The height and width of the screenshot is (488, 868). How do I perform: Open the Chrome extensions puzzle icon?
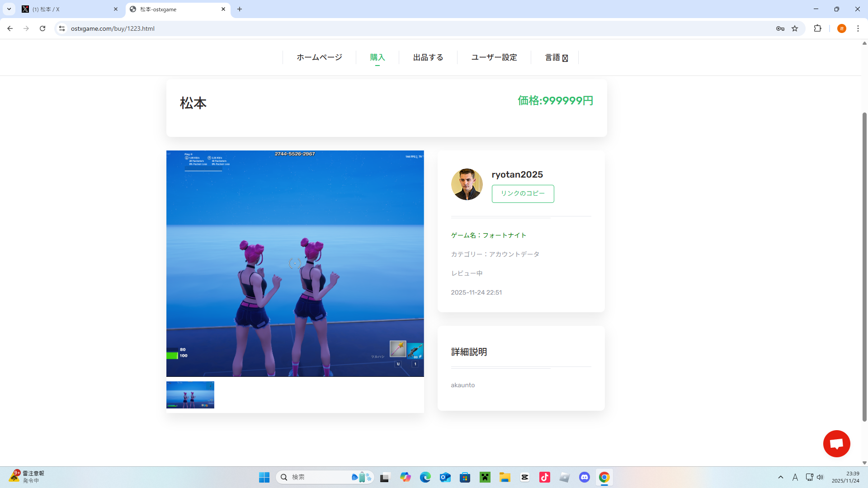coord(817,28)
